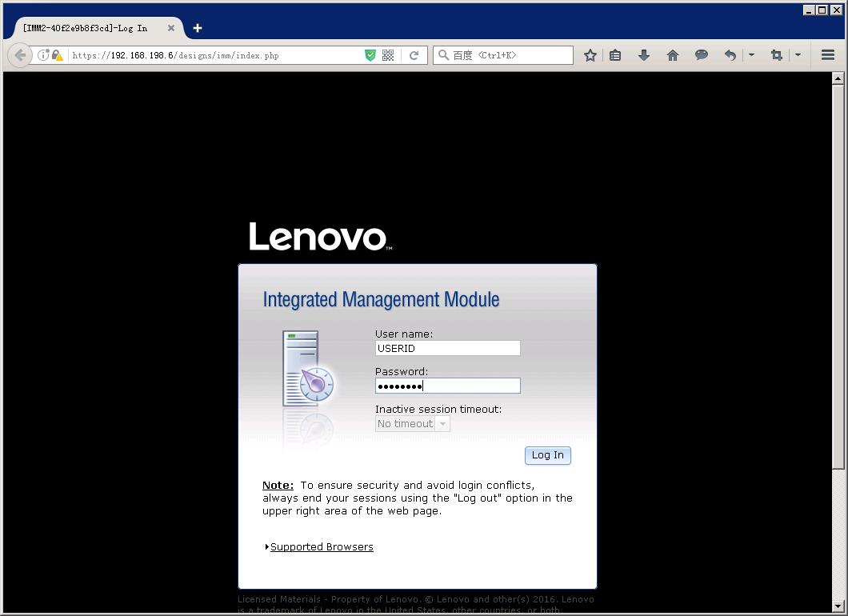
Task: Expand the screenshot crop tool dropdown
Action: [x=798, y=55]
